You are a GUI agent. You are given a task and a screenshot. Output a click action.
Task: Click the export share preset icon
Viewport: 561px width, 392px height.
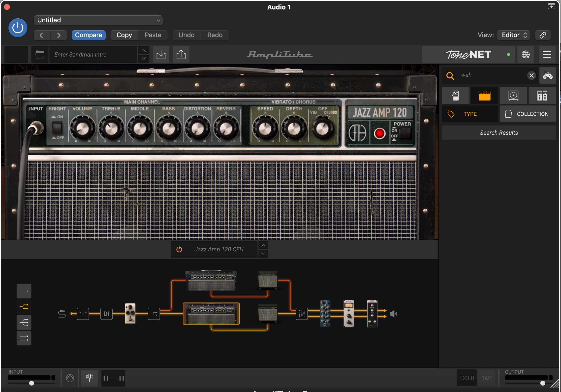(181, 54)
